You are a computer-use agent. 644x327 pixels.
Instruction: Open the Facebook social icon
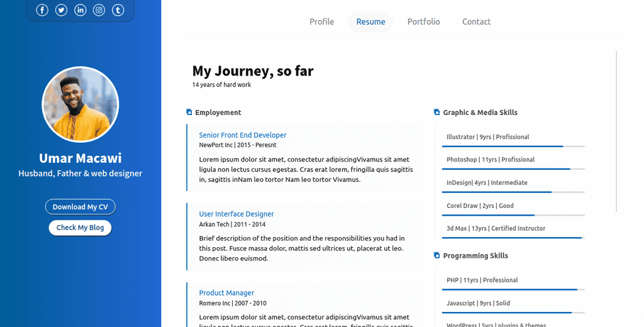[x=42, y=10]
